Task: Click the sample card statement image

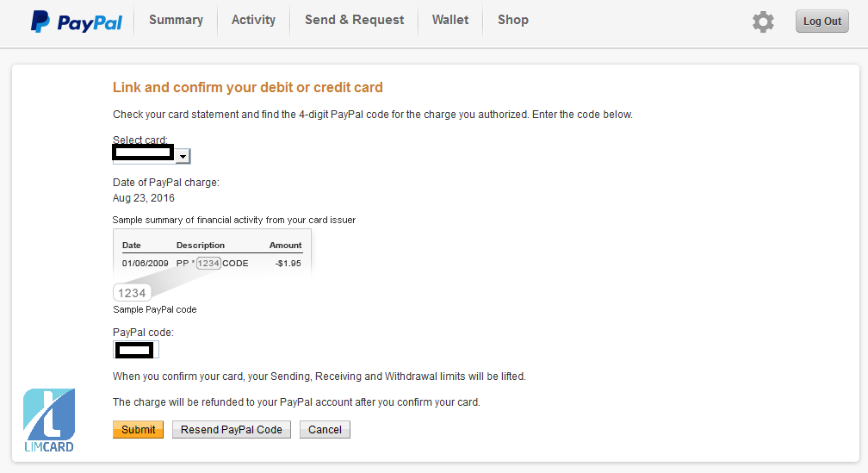Action: pos(212,253)
